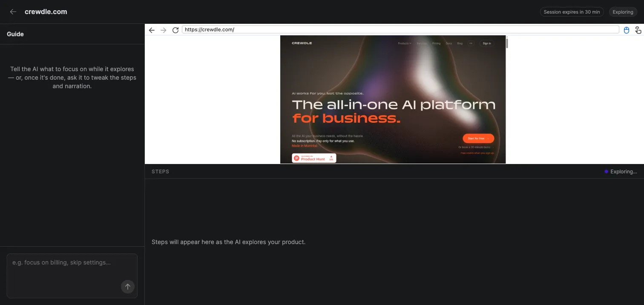Click 'AI works for you. Not the opposite.' tagline
This screenshot has height=305, width=644.
click(x=328, y=93)
